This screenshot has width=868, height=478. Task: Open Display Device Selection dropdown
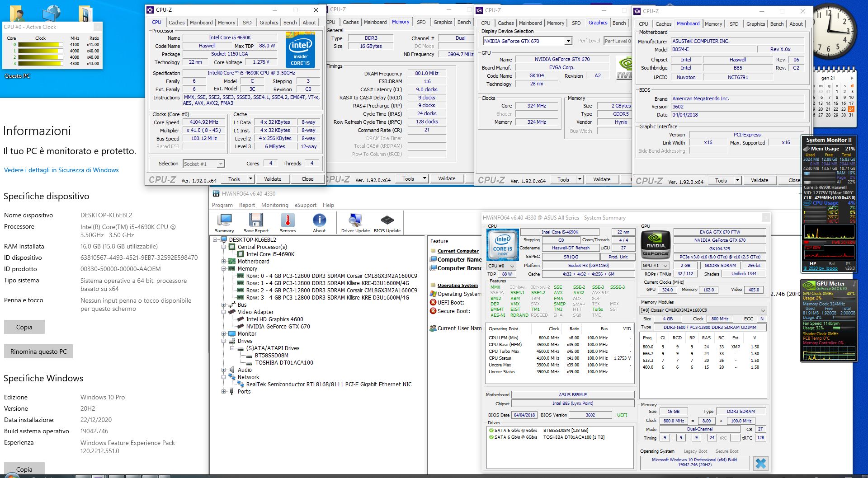coord(568,41)
